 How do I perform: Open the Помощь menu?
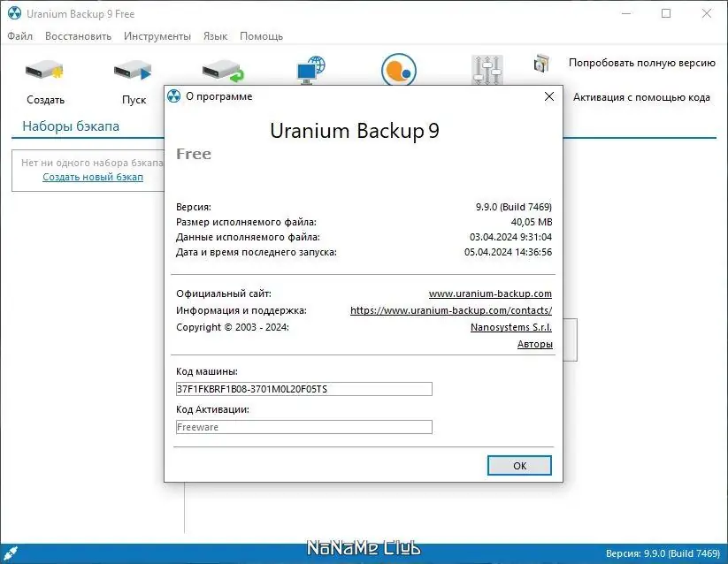262,36
